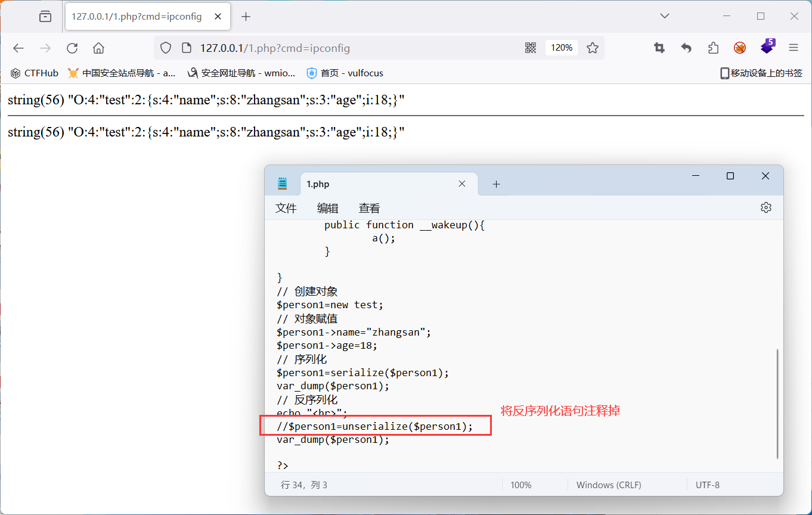Click the // 创建对象 comment line

pyautogui.click(x=308, y=291)
